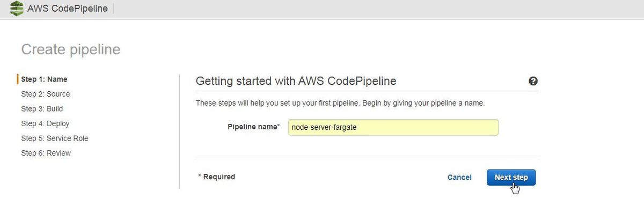Cancel the pipeline creation

click(x=459, y=177)
